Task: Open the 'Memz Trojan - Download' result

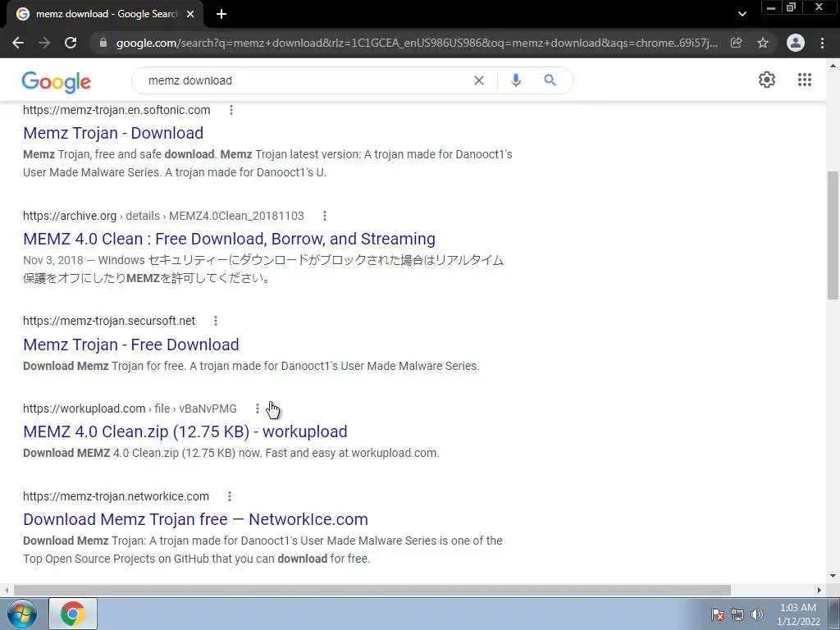Action: pyautogui.click(x=113, y=133)
